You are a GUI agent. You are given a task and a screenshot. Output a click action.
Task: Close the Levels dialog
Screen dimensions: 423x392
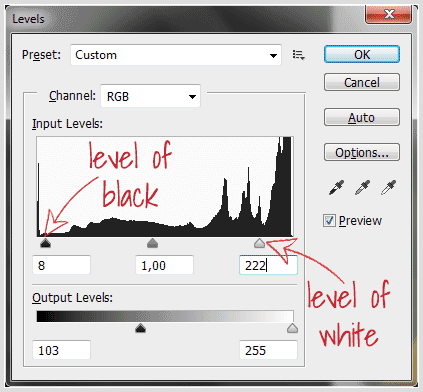[388, 14]
